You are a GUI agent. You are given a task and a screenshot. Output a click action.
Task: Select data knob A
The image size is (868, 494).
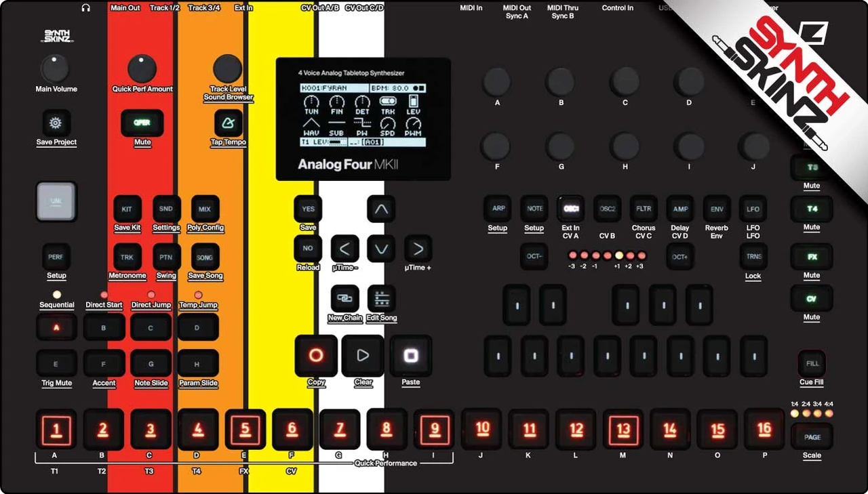(x=497, y=82)
